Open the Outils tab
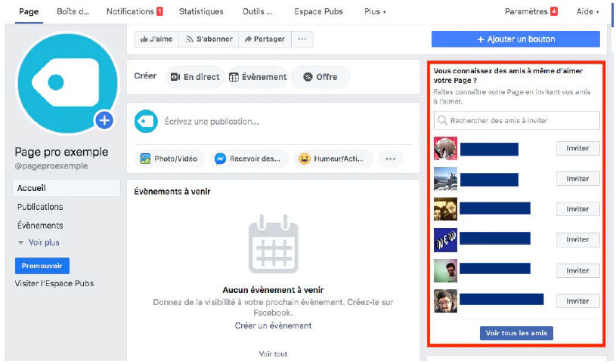The image size is (616, 364). click(257, 12)
